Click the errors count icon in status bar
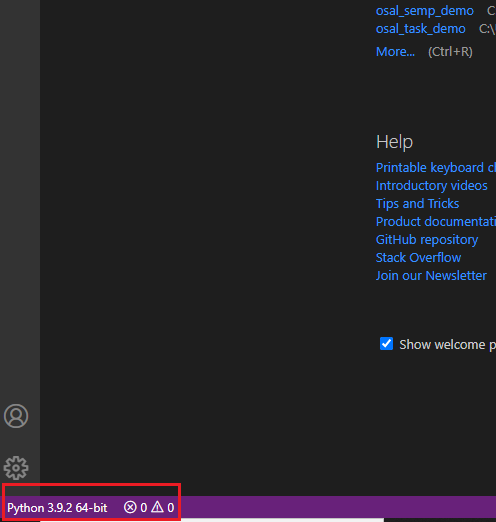This screenshot has width=496, height=522. pyautogui.click(x=130, y=507)
